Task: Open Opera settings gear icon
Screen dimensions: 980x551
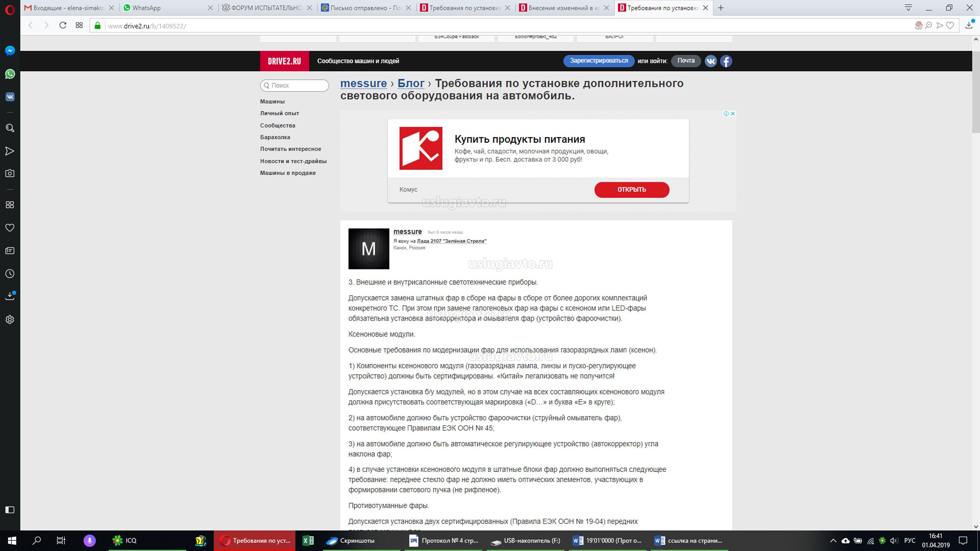Action: pyautogui.click(x=10, y=319)
